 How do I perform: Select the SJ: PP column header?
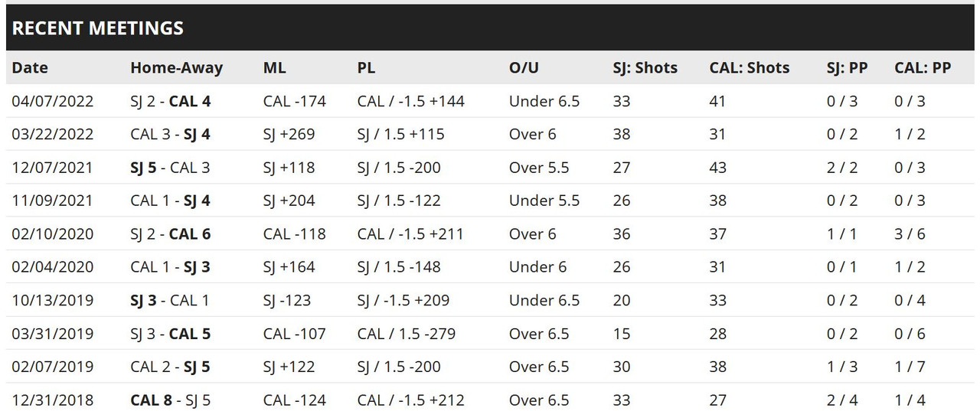[x=847, y=67]
